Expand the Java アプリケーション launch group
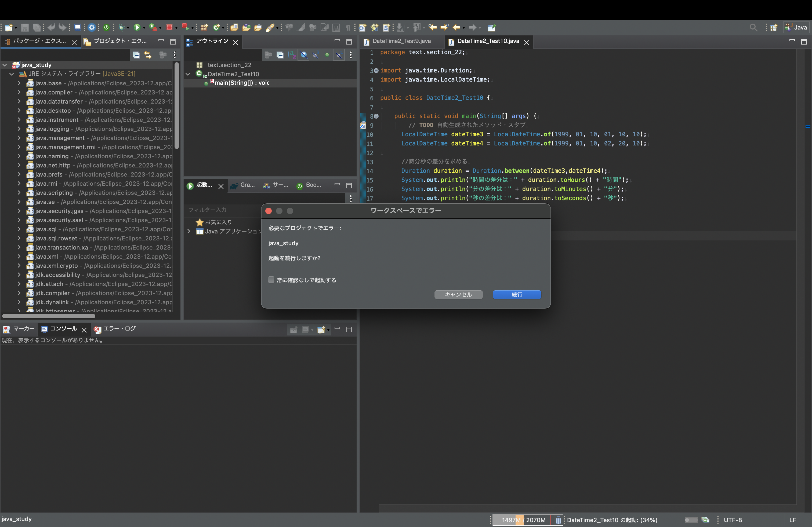 pyautogui.click(x=189, y=232)
